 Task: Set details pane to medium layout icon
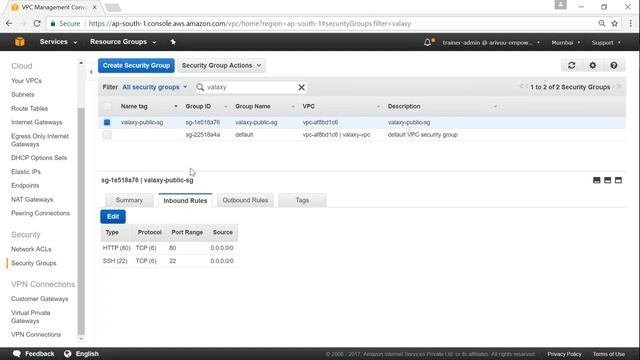click(607, 180)
